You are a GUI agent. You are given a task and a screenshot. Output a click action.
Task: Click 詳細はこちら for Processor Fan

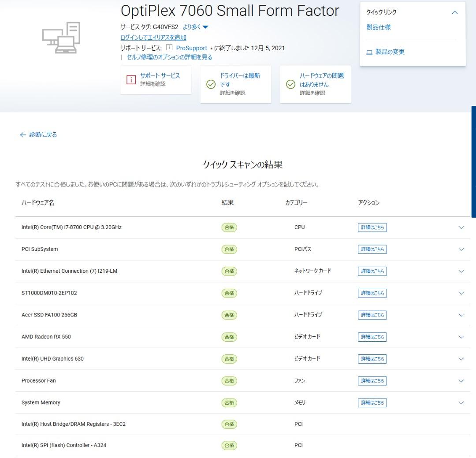coord(372,381)
